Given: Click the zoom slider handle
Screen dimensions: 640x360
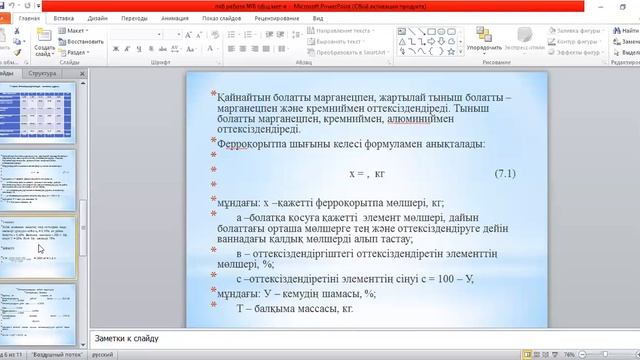Looking at the screenshot, I should click(x=606, y=354).
